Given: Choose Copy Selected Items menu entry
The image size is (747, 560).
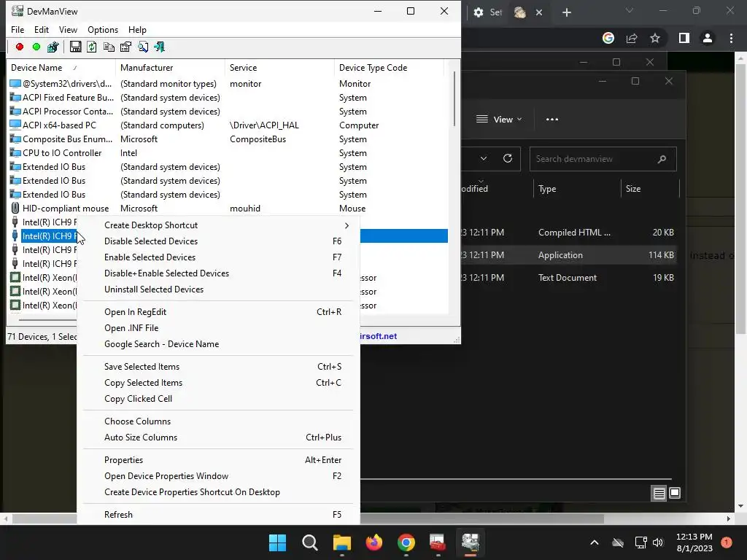Looking at the screenshot, I should pyautogui.click(x=218, y=383).
